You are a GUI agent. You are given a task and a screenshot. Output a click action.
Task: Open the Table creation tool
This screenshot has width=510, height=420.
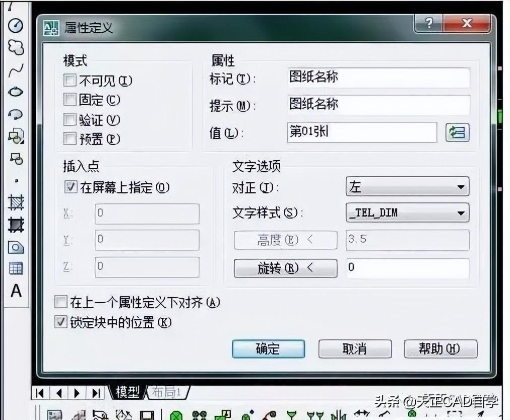(15, 266)
